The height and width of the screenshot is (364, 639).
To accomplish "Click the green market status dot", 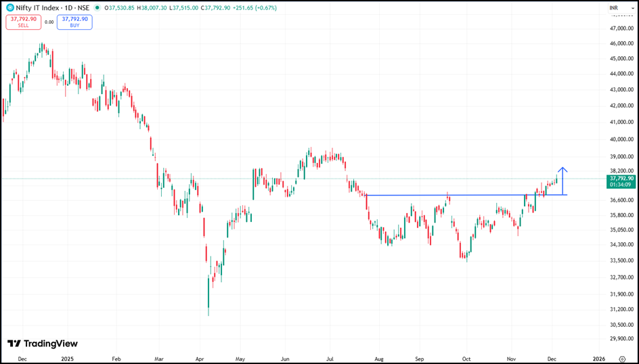I will [x=97, y=7].
